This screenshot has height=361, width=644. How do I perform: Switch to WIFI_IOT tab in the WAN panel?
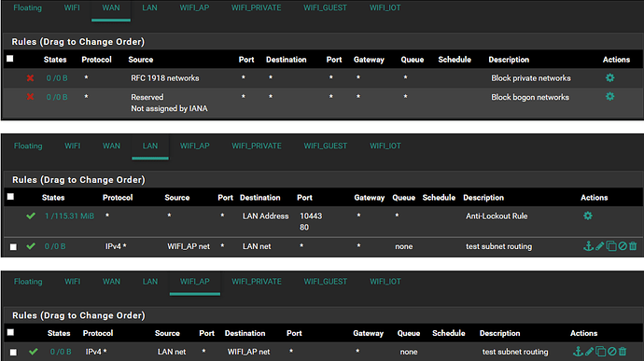pos(385,7)
